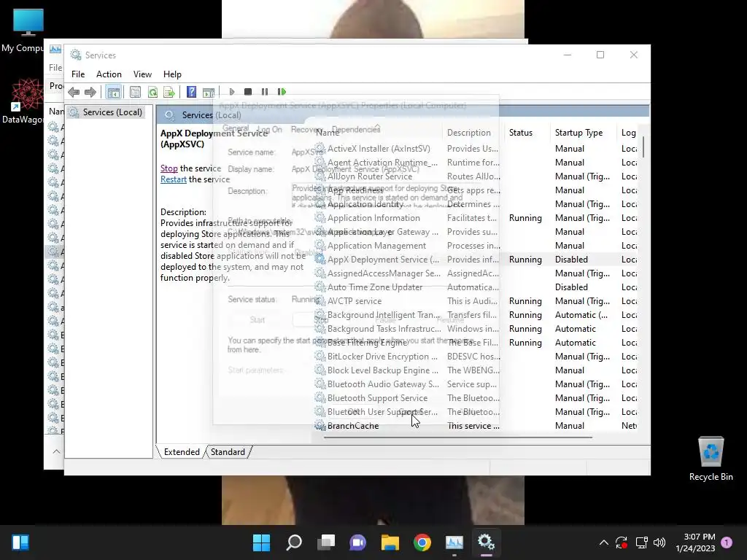Open the Help toolbar icon

192,92
